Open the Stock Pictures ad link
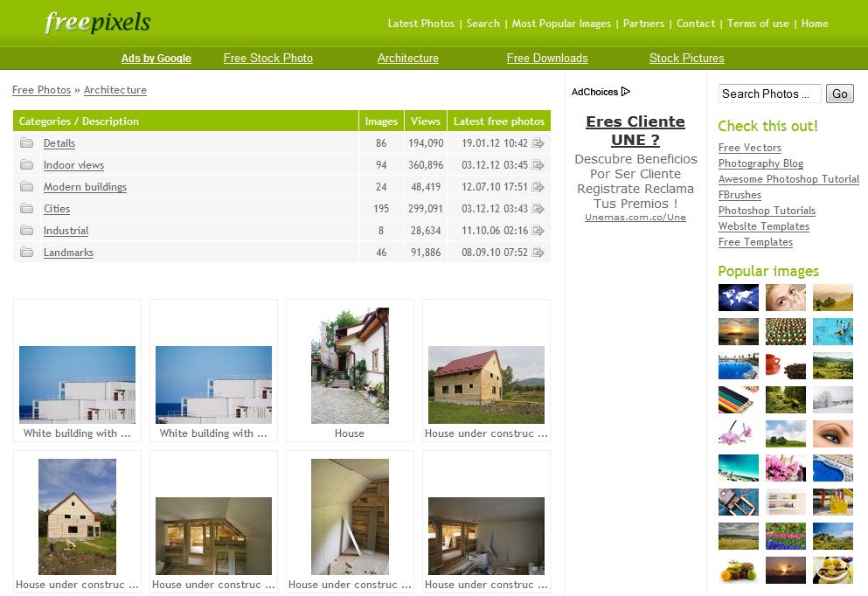 (x=686, y=58)
